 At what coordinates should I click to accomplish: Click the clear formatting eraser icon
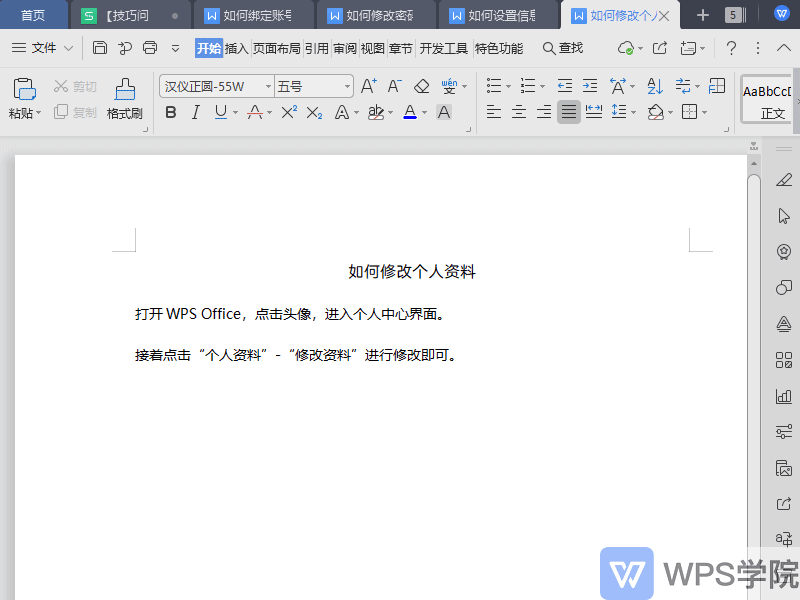422,87
